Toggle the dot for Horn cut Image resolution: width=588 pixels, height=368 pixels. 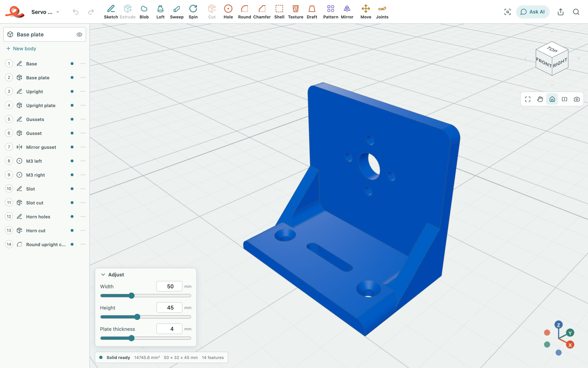pos(72,231)
